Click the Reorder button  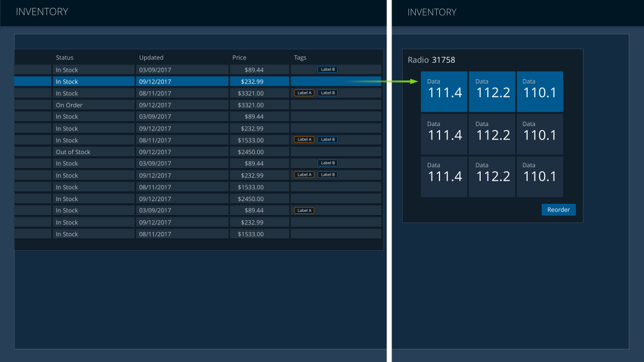click(558, 210)
